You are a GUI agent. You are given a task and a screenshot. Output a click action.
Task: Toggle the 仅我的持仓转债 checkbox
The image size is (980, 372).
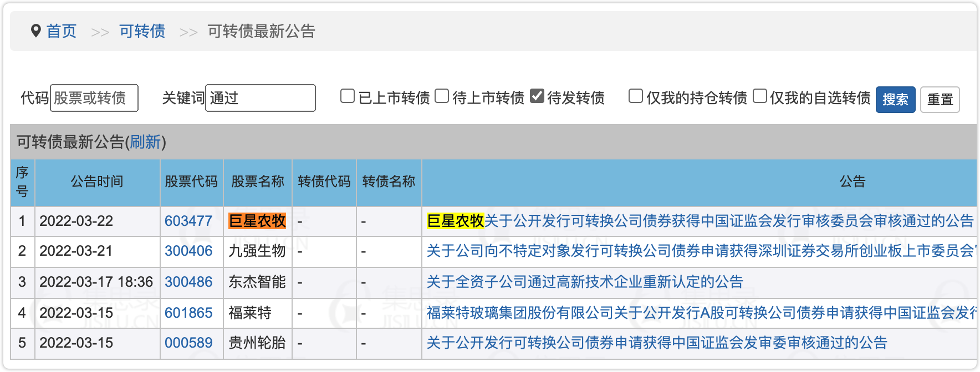pos(636,96)
